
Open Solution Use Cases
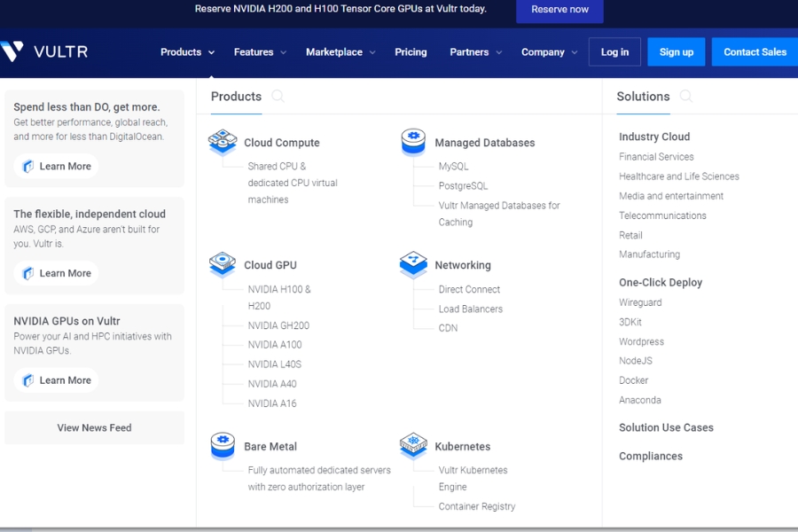click(666, 427)
